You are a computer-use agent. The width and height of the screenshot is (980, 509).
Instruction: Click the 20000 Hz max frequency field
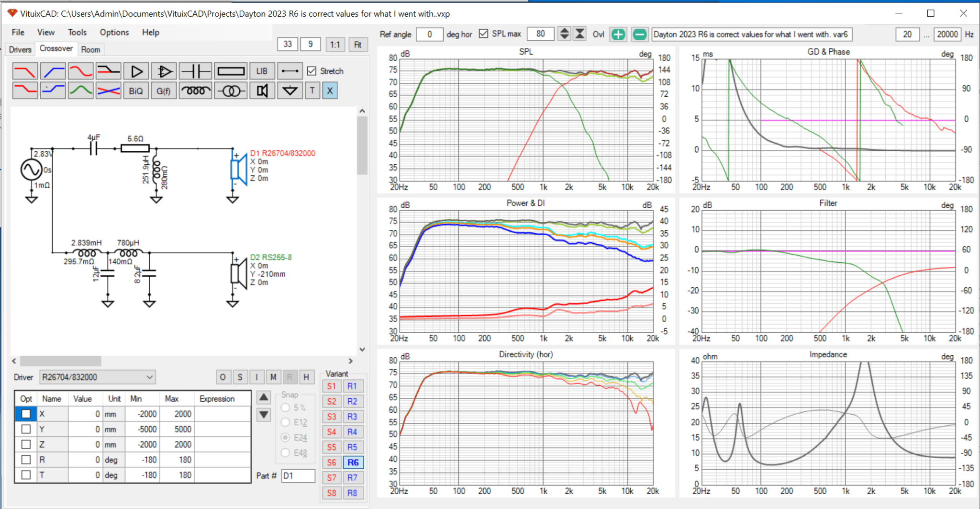click(947, 34)
